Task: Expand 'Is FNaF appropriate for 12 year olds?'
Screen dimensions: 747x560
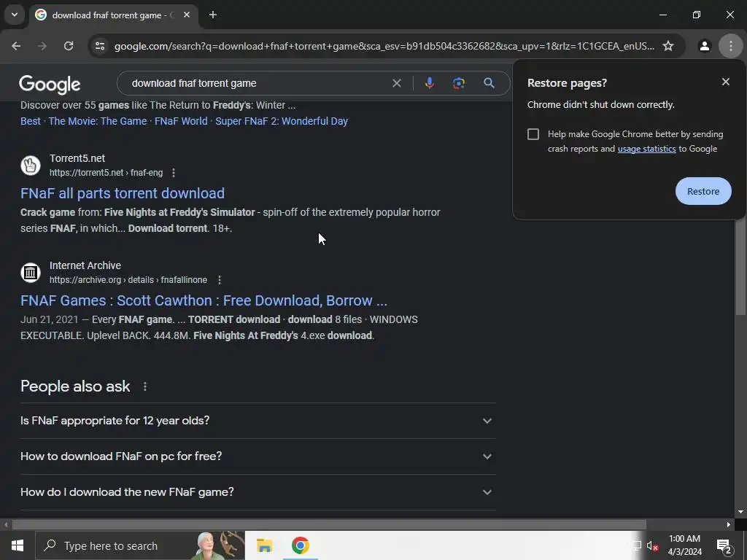Action: pyautogui.click(x=258, y=421)
